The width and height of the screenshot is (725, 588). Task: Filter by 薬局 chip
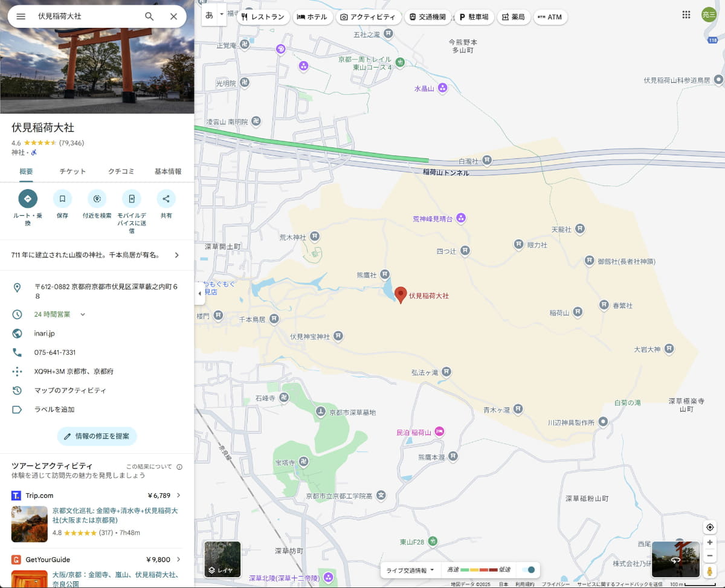click(x=514, y=17)
